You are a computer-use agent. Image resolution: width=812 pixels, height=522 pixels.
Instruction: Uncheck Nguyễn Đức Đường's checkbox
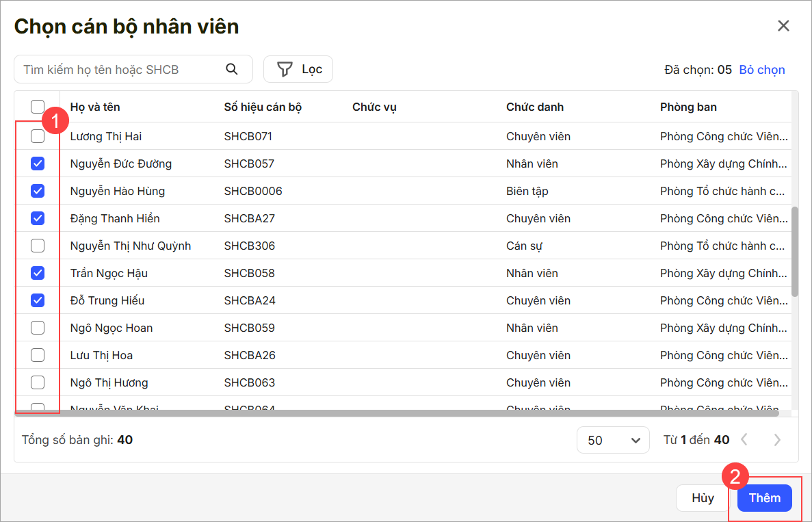click(x=38, y=164)
